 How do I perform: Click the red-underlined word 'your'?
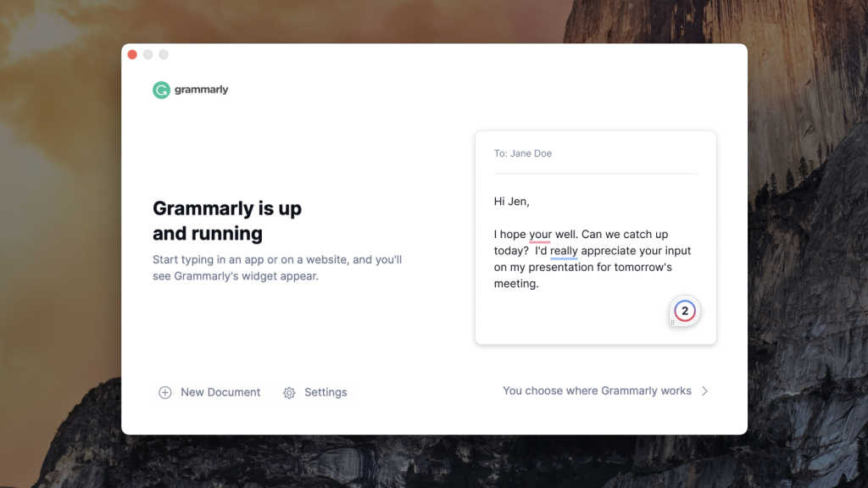(x=540, y=235)
